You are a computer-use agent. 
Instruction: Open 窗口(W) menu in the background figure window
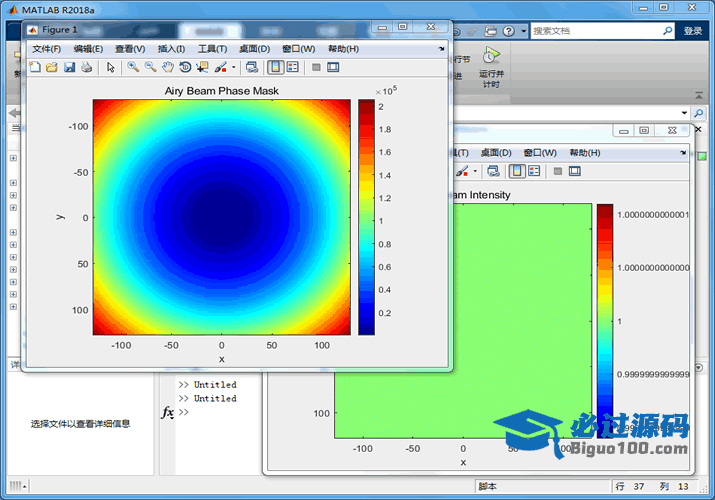coord(540,153)
